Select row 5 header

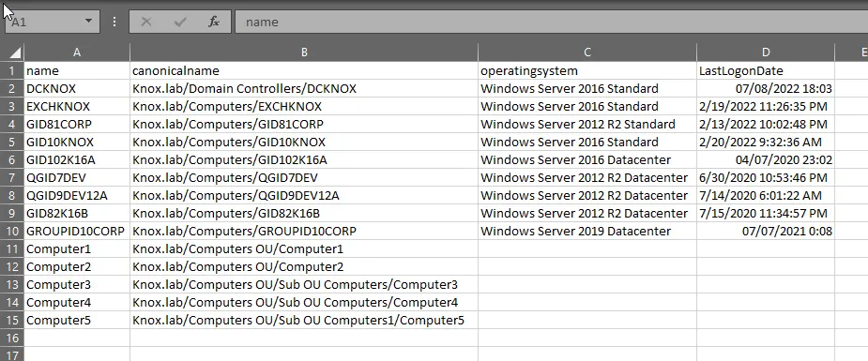(12, 143)
